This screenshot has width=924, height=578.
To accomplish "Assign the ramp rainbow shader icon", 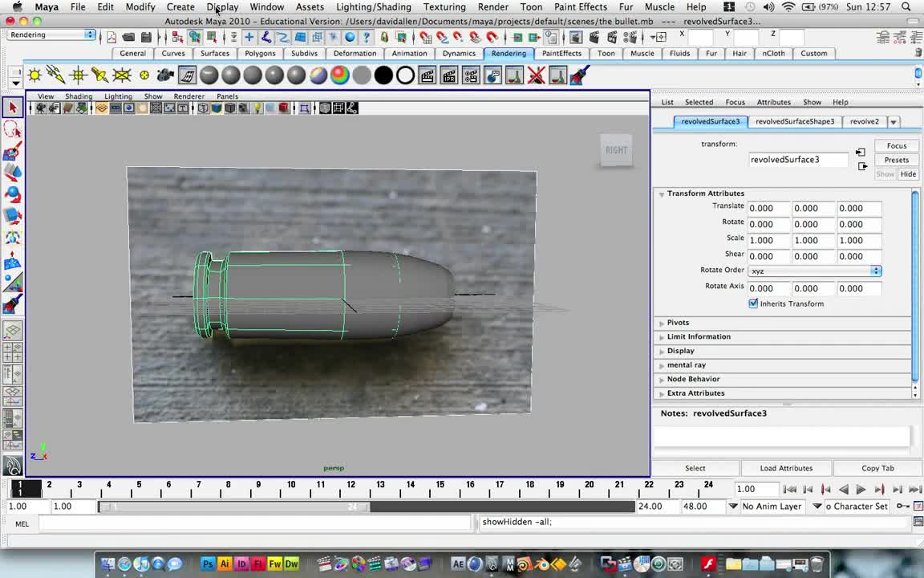I will (340, 75).
